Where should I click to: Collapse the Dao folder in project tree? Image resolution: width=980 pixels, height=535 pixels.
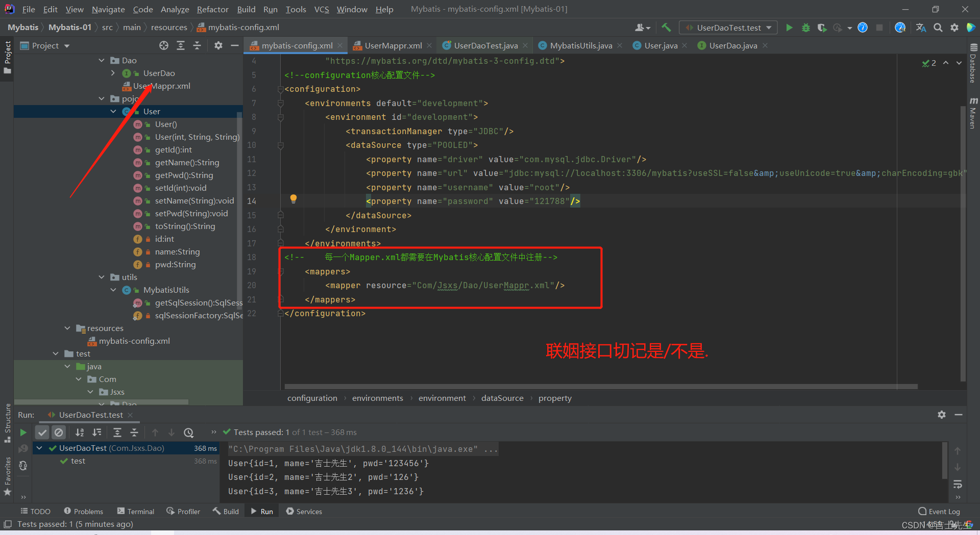tap(101, 60)
